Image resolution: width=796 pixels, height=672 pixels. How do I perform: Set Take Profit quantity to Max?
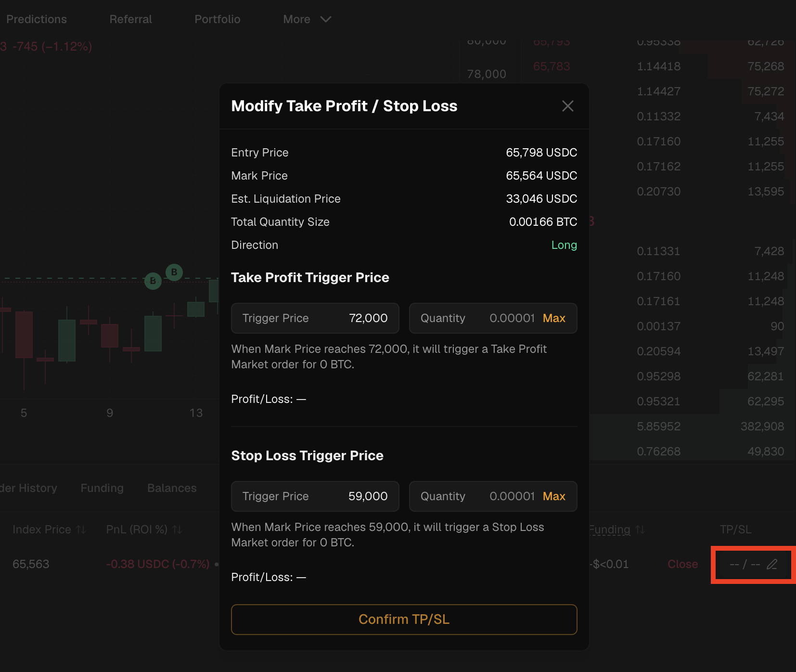[x=554, y=318]
